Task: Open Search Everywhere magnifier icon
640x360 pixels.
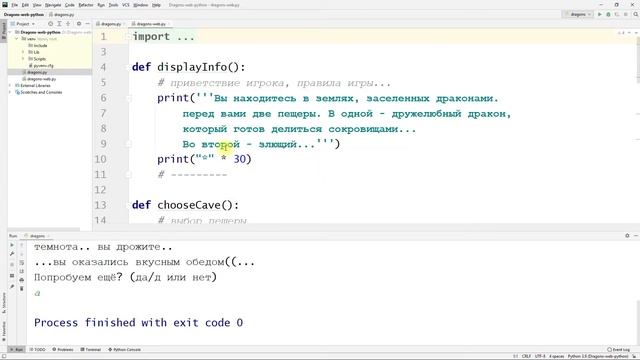Action: (636, 14)
